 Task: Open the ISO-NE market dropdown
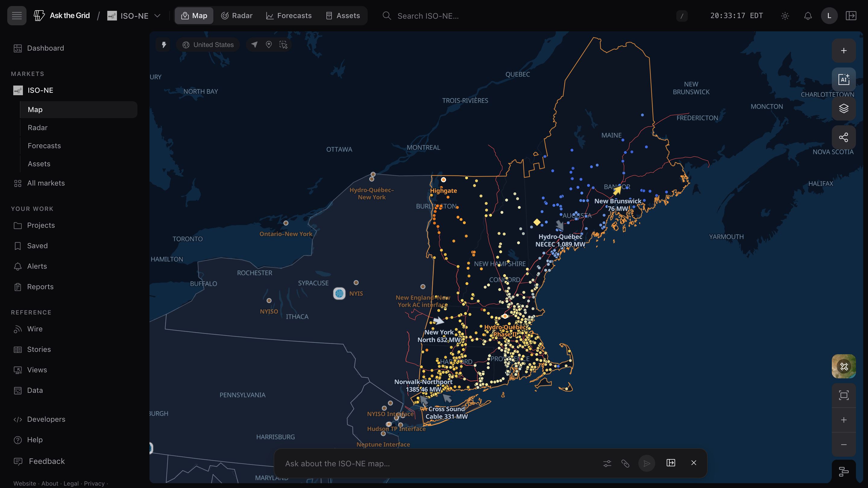[x=134, y=16]
